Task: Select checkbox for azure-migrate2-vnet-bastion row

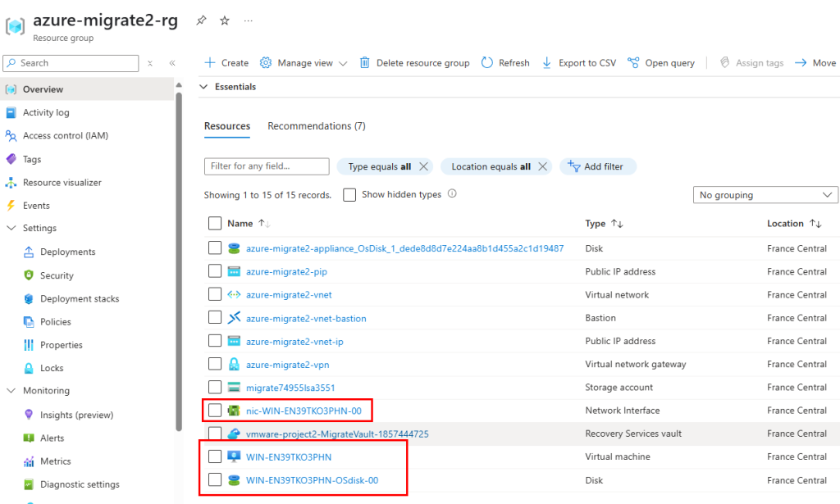Action: pos(215,317)
